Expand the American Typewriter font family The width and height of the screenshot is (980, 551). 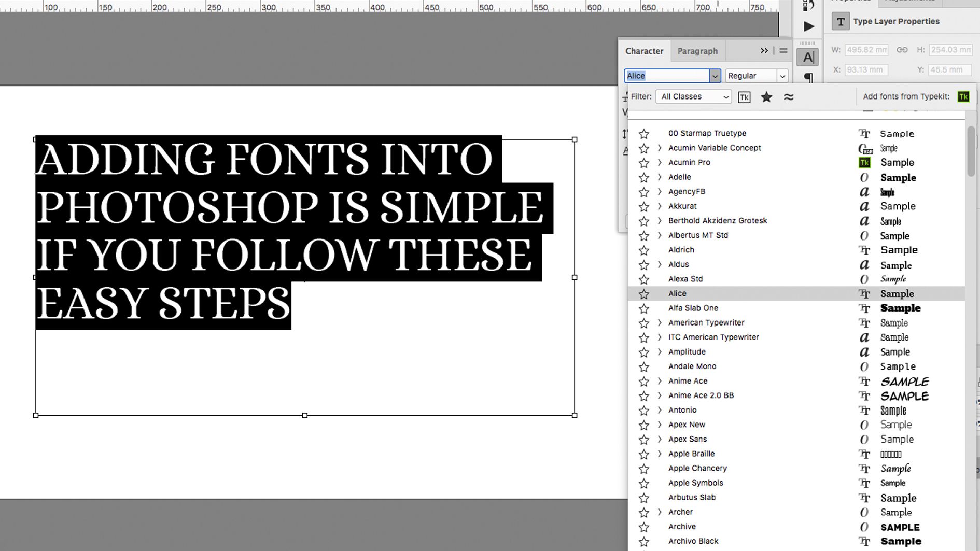659,322
